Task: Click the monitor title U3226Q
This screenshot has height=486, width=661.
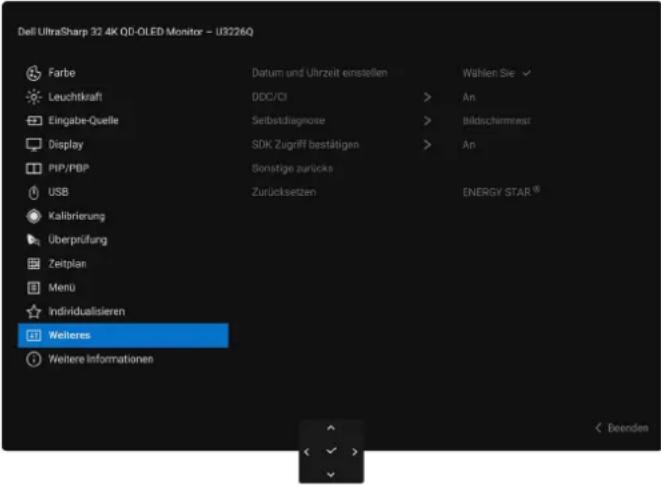Action: (234, 32)
